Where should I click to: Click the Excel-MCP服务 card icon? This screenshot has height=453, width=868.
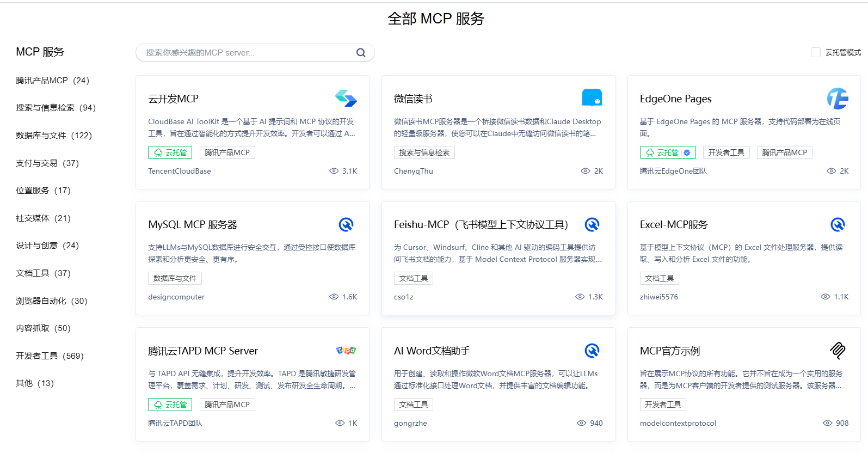click(838, 225)
